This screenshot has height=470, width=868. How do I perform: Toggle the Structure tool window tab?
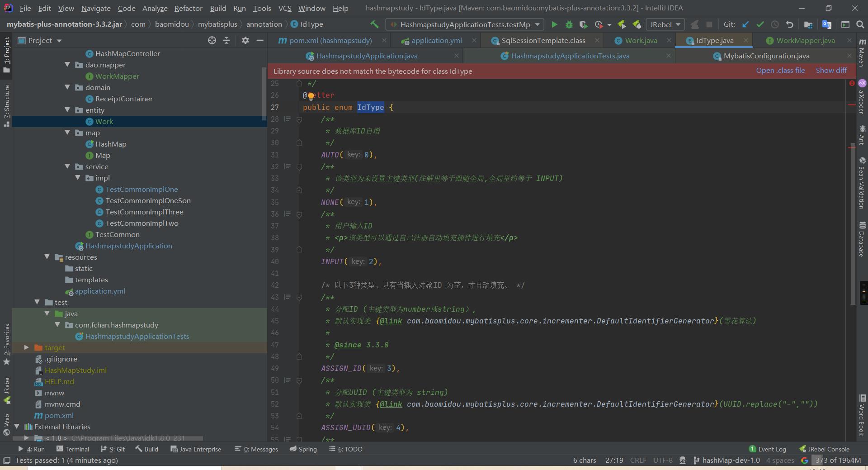[x=6, y=105]
